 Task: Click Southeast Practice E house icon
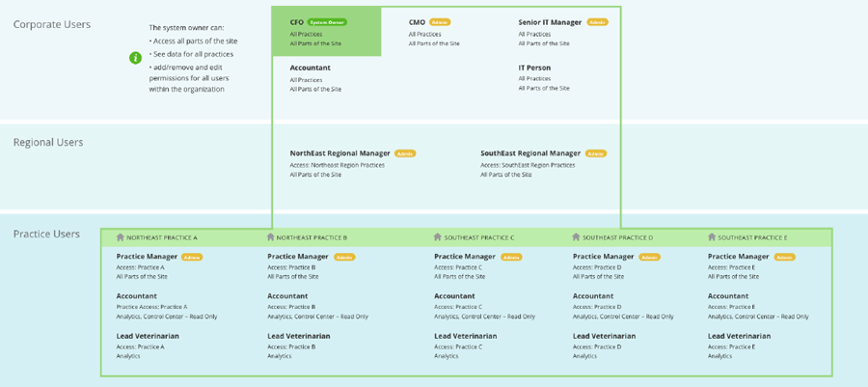712,237
